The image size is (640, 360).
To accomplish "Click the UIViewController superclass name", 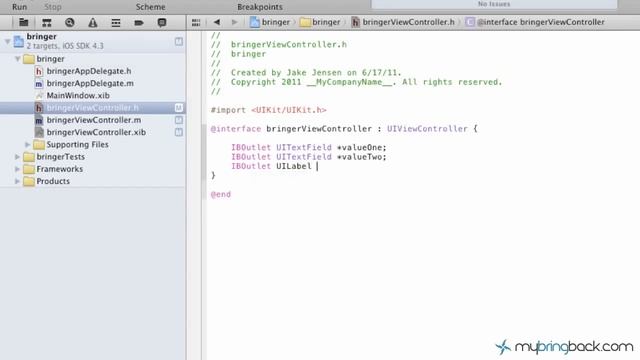I will coord(427,129).
